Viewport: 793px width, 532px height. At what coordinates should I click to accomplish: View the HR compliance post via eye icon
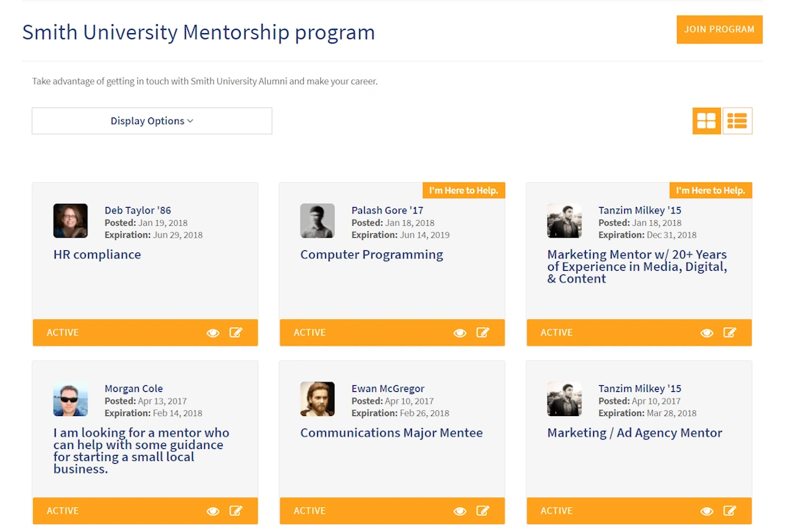pyautogui.click(x=213, y=333)
